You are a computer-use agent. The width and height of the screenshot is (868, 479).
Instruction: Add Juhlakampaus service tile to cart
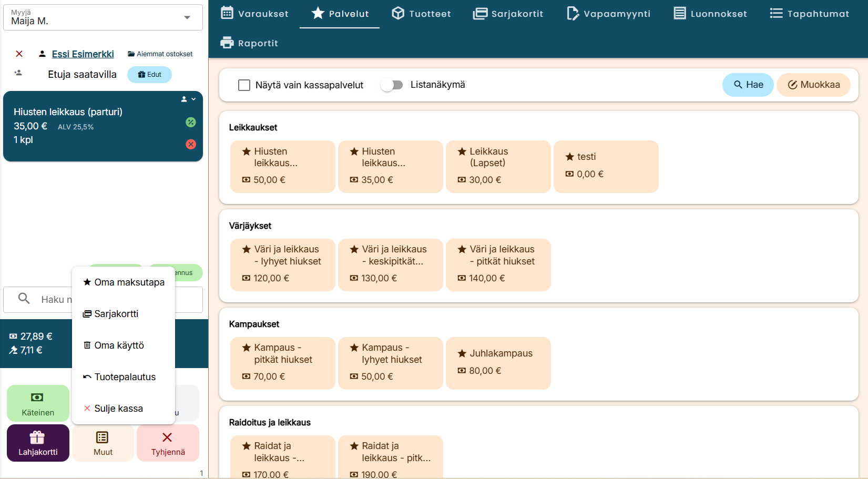498,363
